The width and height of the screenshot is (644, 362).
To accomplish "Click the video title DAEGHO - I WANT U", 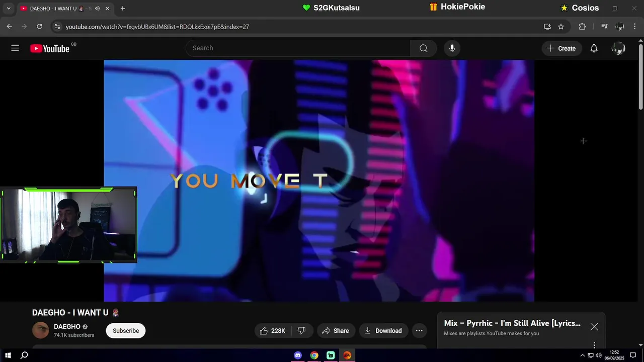I will [x=75, y=313].
